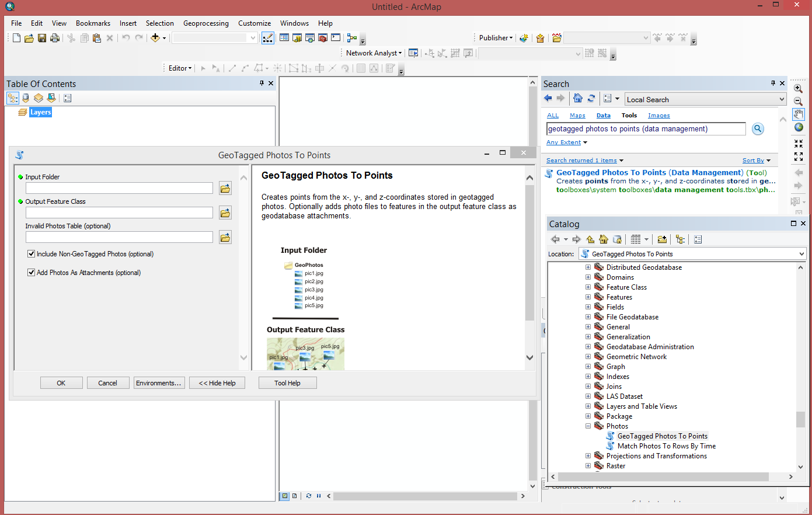The height and width of the screenshot is (515, 812).
Task: Click the Full Extent globe icon
Action: [x=799, y=127]
